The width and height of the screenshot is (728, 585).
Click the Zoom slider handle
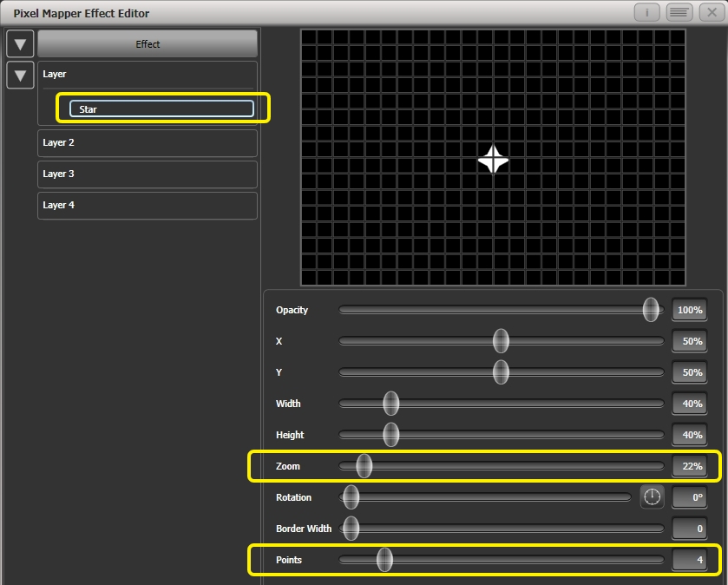click(363, 466)
